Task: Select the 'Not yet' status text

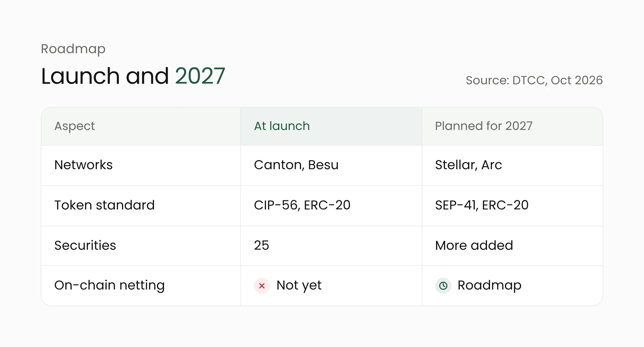Action: coord(299,285)
